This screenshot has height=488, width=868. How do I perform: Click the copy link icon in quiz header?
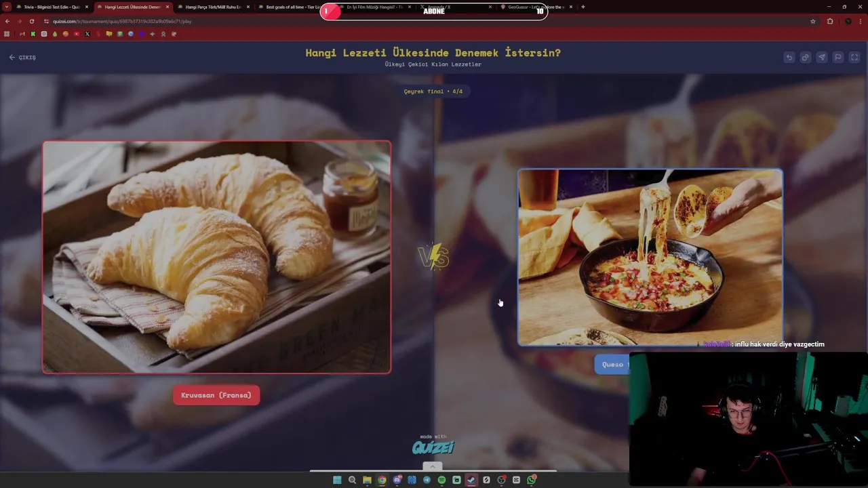tap(805, 58)
